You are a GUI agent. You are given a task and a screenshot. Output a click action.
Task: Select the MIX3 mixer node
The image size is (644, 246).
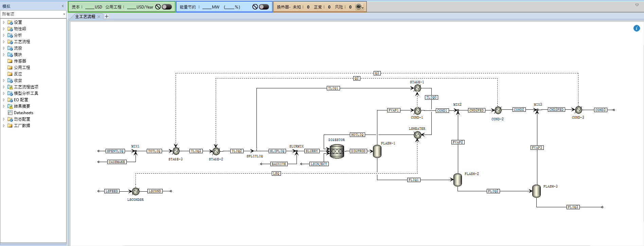[537, 110]
